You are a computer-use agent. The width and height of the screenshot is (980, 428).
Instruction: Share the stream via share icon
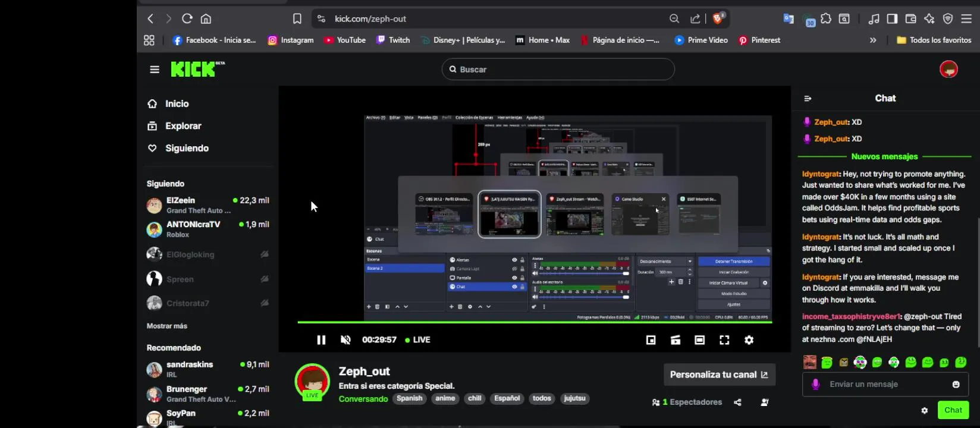(x=737, y=402)
